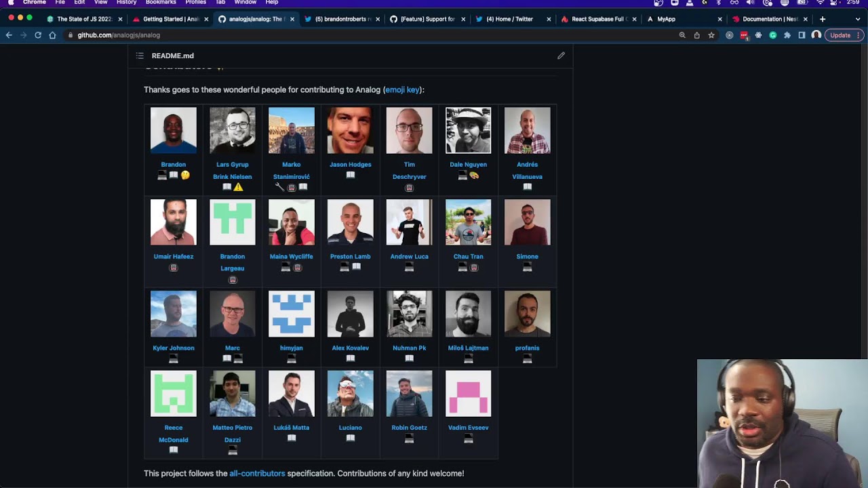
Task: Open the browser side panel
Action: (x=802, y=35)
